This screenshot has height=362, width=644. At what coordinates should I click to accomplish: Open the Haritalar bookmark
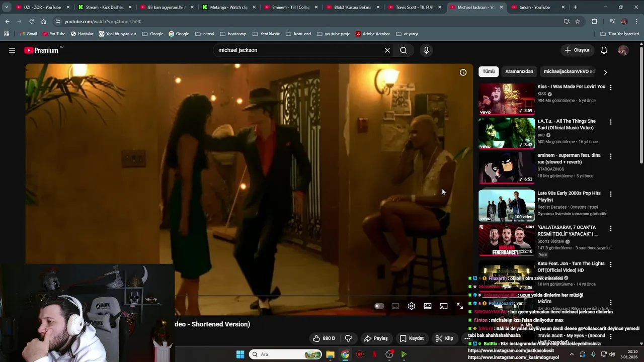click(x=82, y=34)
